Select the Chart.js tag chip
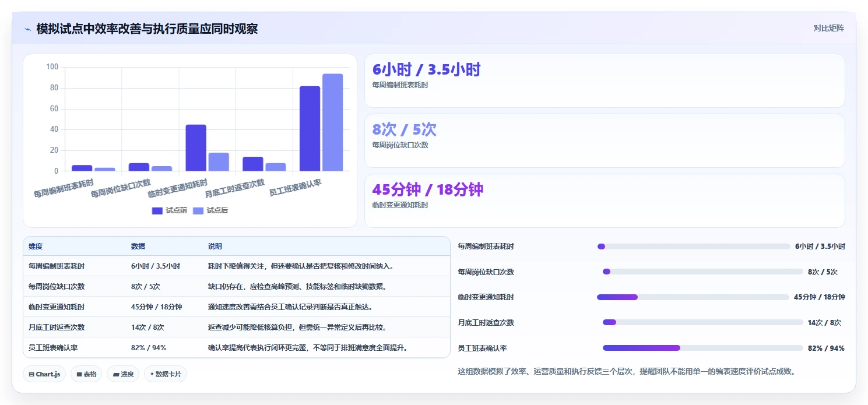This screenshot has width=868, height=405. point(44,374)
